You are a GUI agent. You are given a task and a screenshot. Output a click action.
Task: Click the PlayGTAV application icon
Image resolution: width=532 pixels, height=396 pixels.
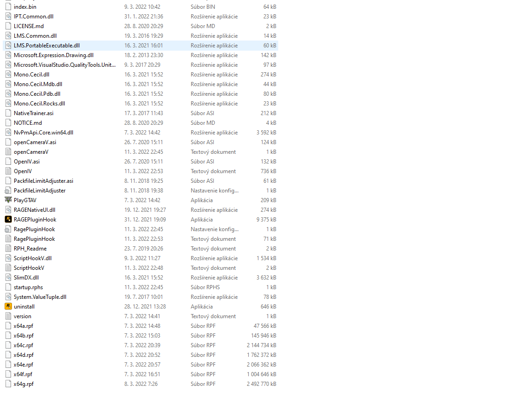coord(8,200)
